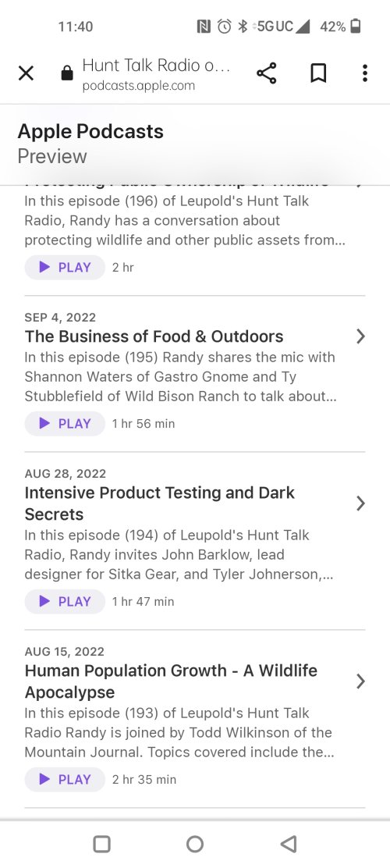This screenshot has width=390, height=868.
Task: Tap Android home circle button
Action: pyautogui.click(x=195, y=845)
